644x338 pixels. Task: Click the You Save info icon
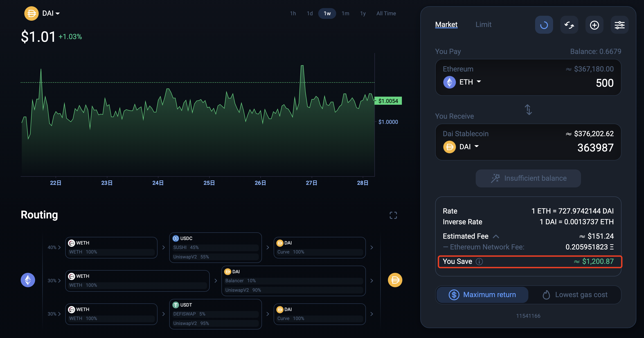pyautogui.click(x=479, y=261)
